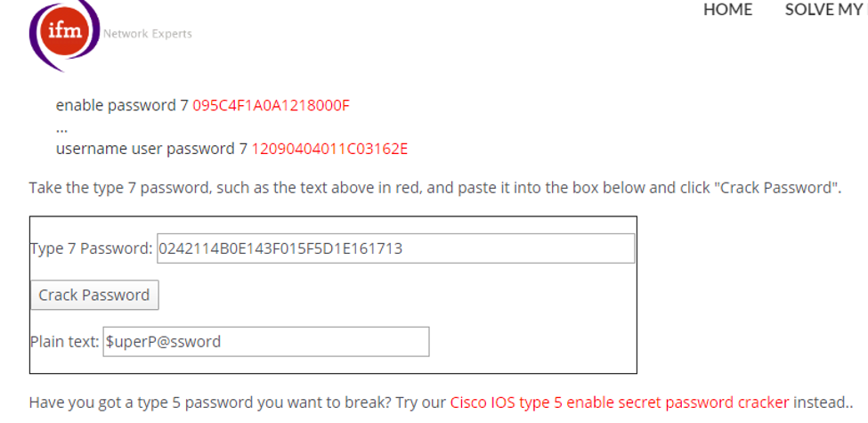Viewport: 868px width, 423px height.
Task: Open the SOLVE MY menu item
Action: (823, 10)
